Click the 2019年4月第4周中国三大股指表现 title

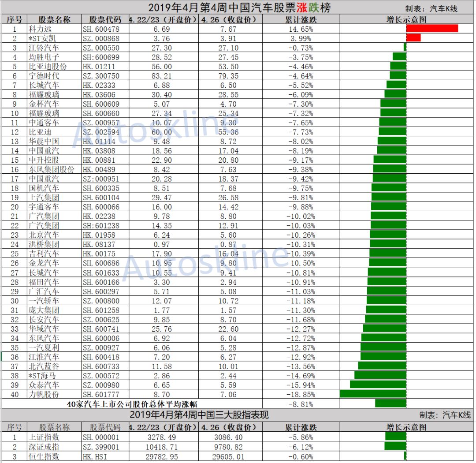199,415
